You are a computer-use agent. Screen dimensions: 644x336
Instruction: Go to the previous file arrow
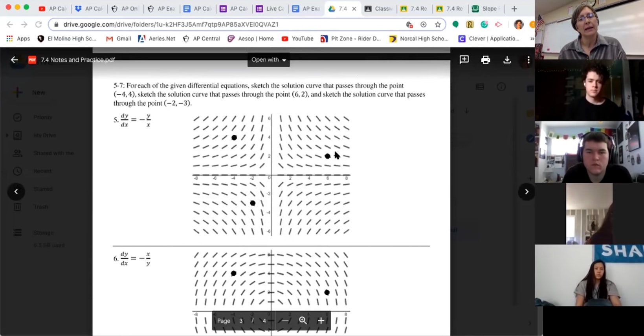point(16,192)
